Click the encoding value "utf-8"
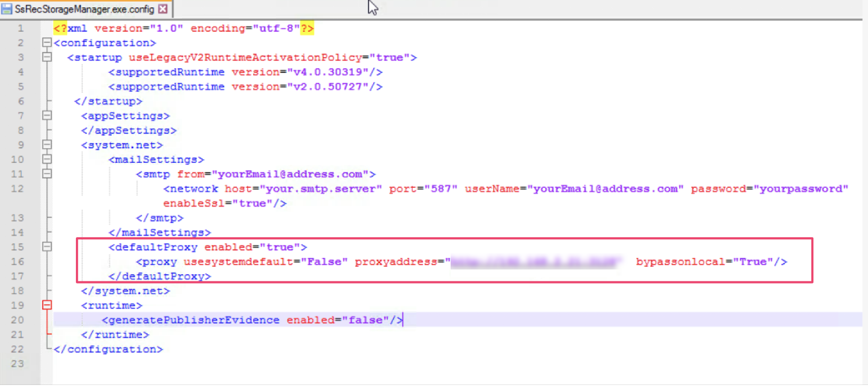 [x=277, y=28]
